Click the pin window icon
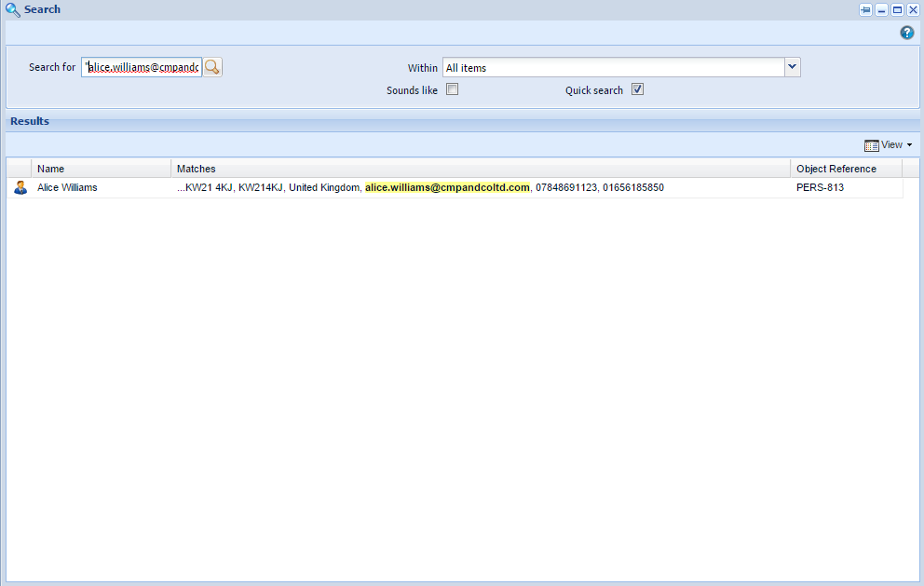Image resolution: width=924 pixels, height=586 pixels. [x=865, y=10]
